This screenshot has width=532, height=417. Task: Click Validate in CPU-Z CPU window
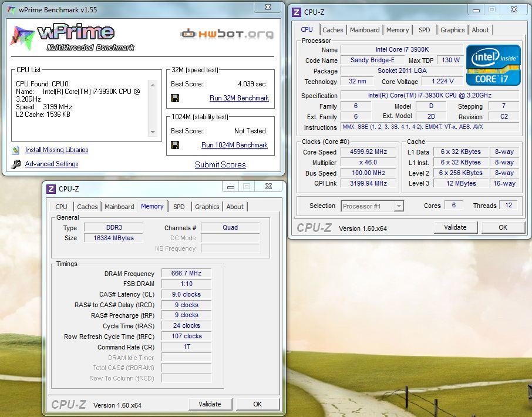coord(455,227)
